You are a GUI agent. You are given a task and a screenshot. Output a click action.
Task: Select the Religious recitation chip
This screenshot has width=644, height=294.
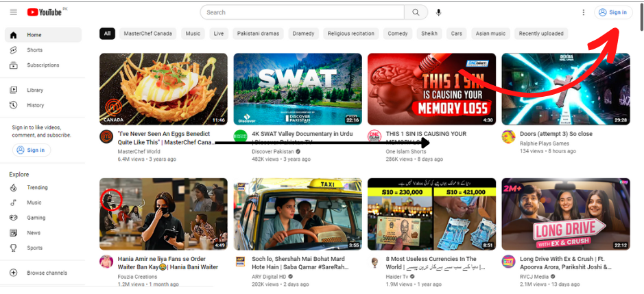coord(351,34)
